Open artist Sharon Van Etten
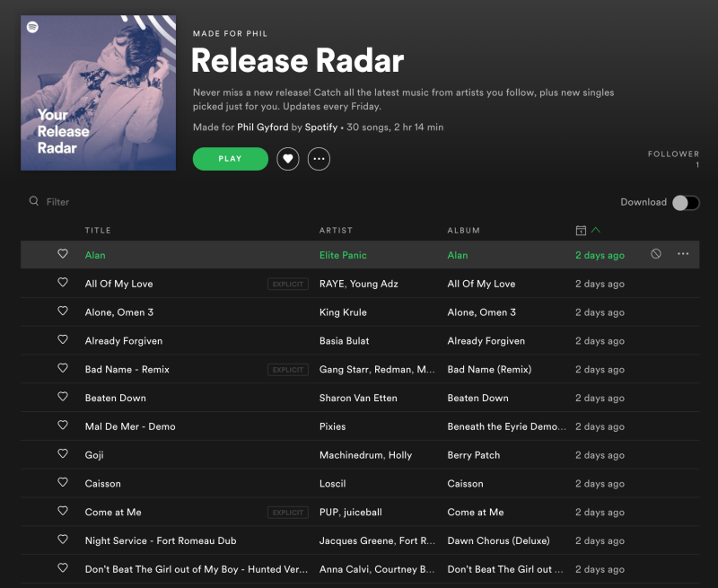Screen dimensions: 718x588 point(358,398)
